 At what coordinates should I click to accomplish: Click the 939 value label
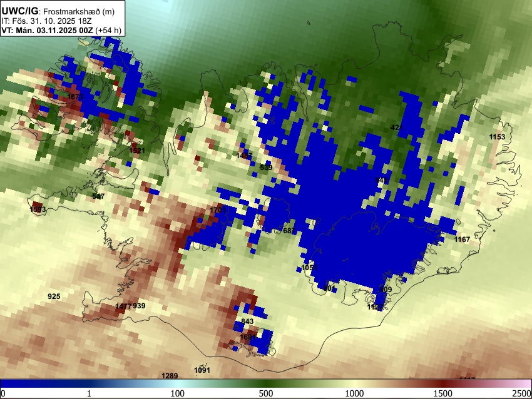point(139,306)
